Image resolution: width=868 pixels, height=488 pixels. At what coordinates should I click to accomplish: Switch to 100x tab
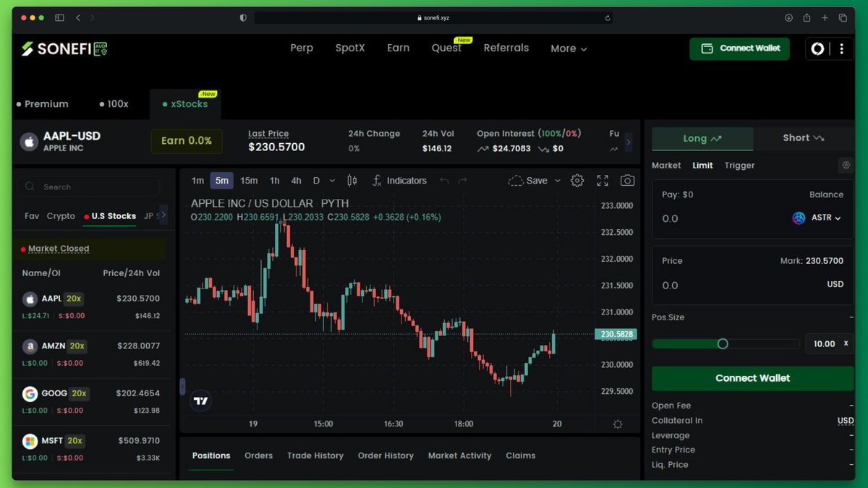[x=114, y=104]
